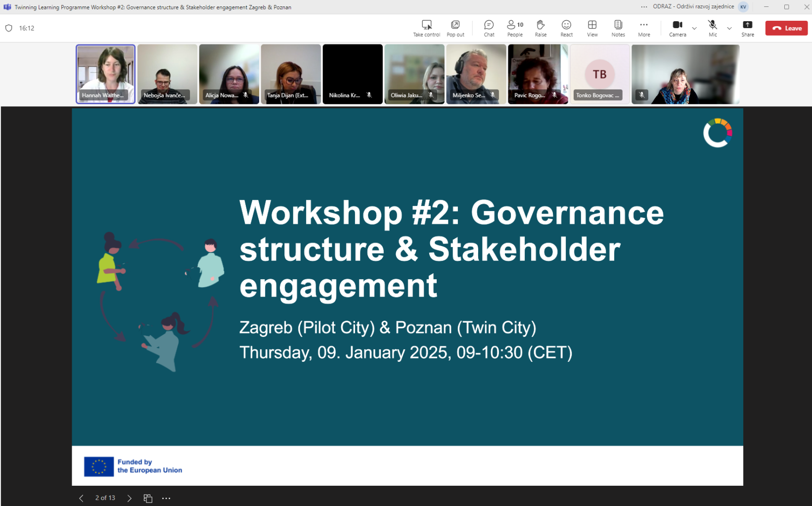Expand the Mic options arrow

click(x=729, y=29)
